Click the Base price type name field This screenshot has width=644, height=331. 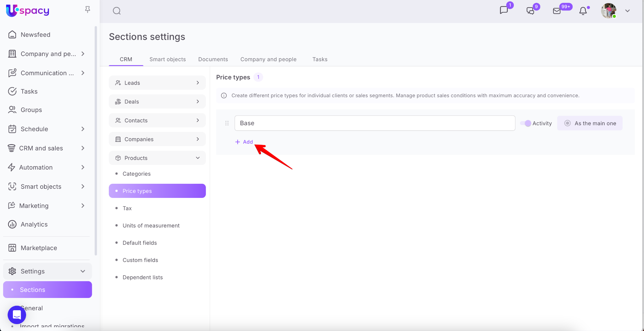tap(375, 123)
